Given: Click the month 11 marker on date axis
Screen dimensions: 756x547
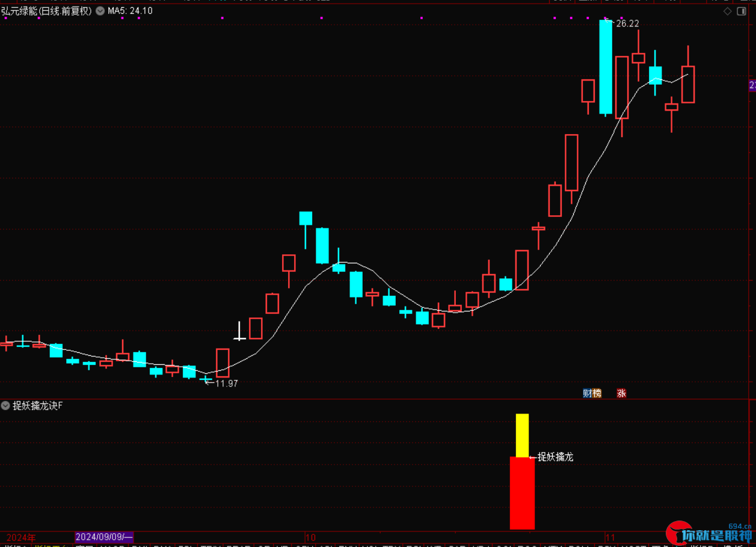Looking at the screenshot, I should pos(611,537).
